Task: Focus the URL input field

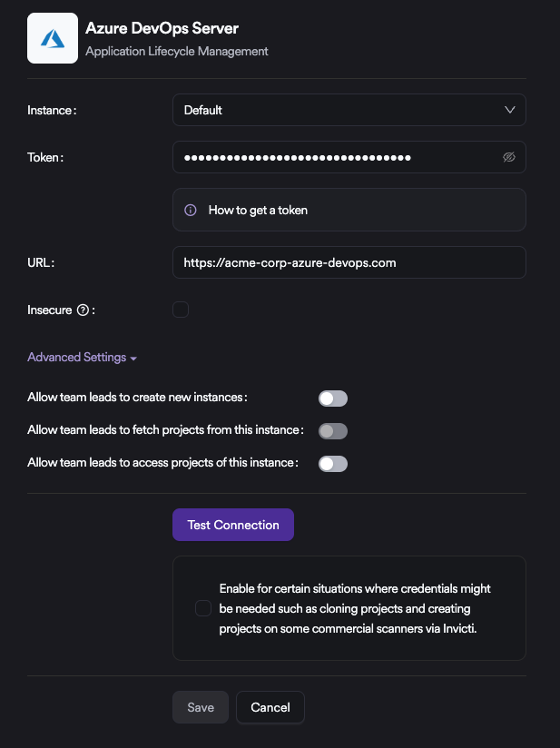Action: 349,262
